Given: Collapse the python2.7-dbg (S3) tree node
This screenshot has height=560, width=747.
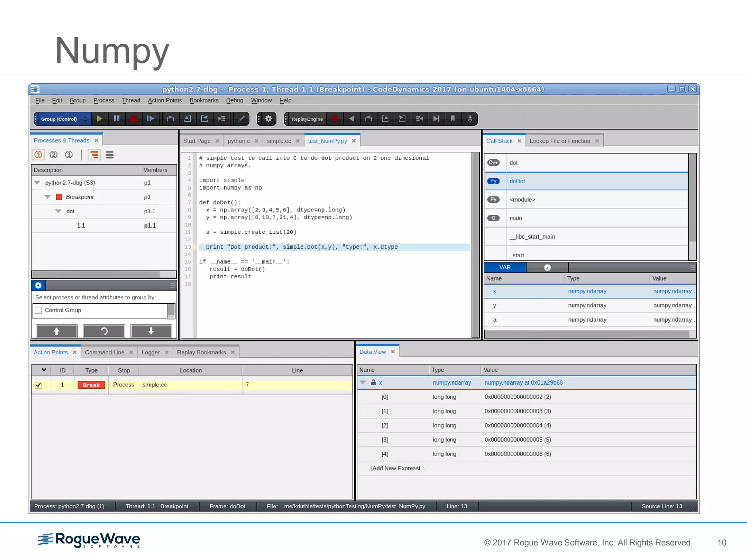Looking at the screenshot, I should pos(37,183).
